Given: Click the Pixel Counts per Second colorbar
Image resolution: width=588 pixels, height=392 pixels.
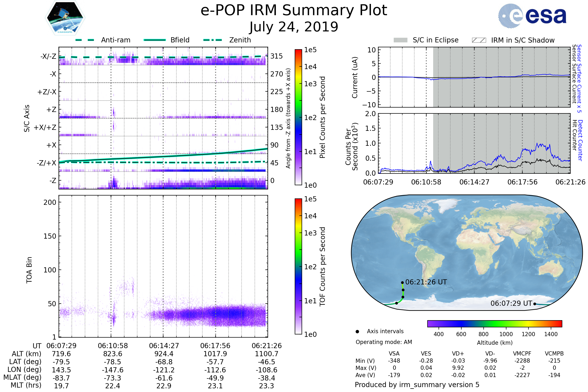Looking at the screenshot, I should (x=298, y=117).
